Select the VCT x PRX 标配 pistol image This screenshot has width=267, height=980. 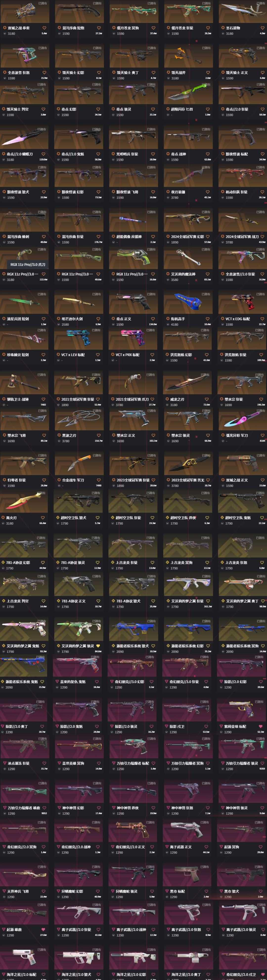[x=133, y=339]
